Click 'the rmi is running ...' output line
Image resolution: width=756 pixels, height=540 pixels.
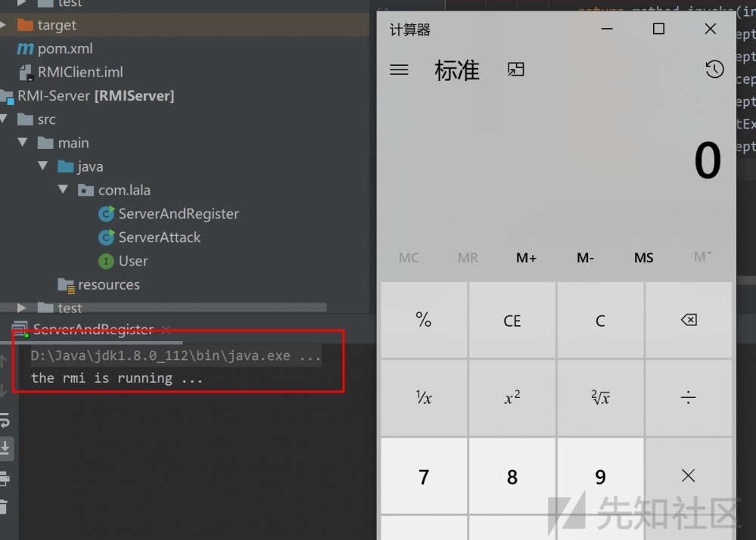coord(117,378)
